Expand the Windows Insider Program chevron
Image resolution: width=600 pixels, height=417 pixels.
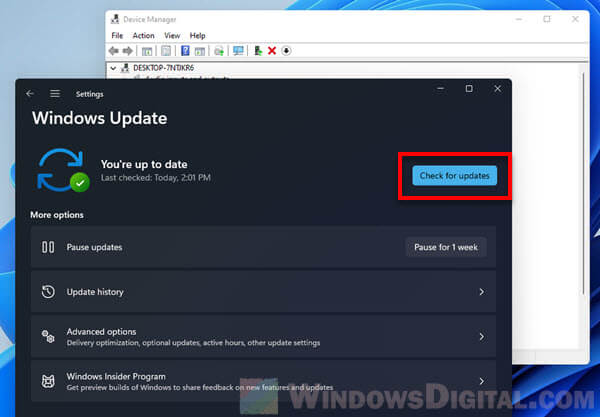[481, 381]
